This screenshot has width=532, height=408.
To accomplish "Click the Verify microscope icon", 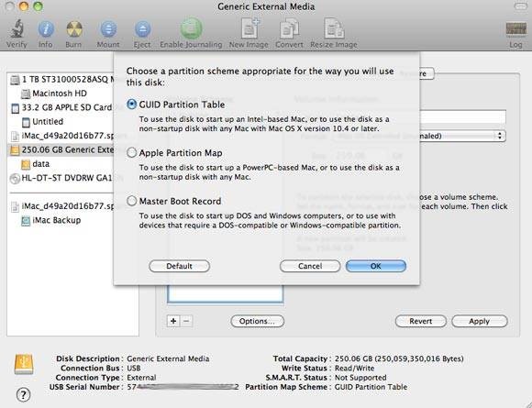I will (17, 28).
